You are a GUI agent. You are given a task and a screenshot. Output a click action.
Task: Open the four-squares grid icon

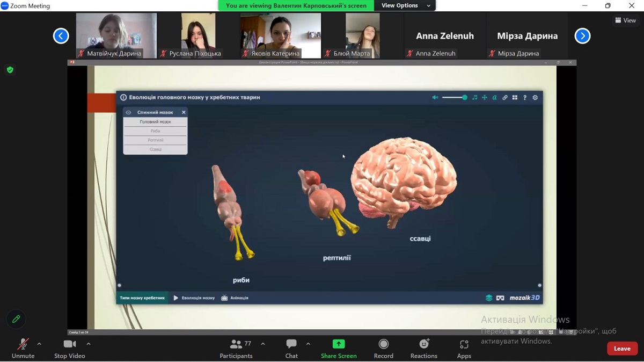(x=515, y=98)
